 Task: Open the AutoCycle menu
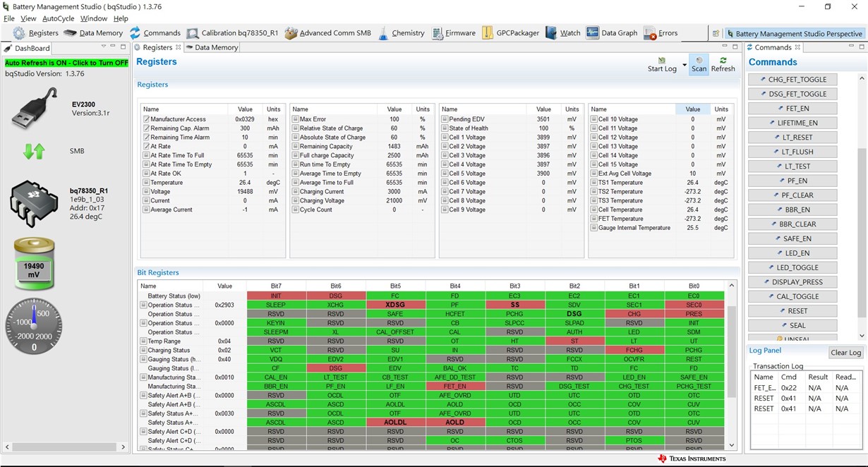[58, 18]
